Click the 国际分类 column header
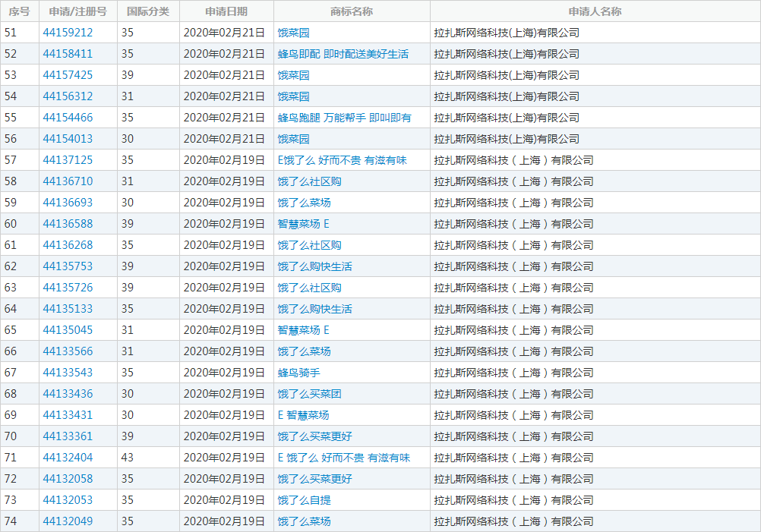This screenshot has width=761, height=532. point(149,11)
